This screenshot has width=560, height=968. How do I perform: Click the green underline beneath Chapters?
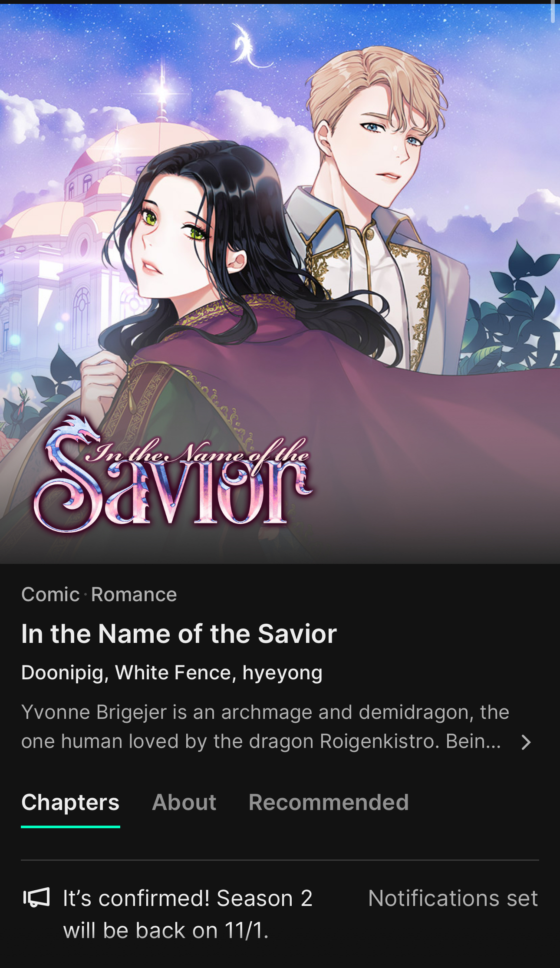point(70,826)
